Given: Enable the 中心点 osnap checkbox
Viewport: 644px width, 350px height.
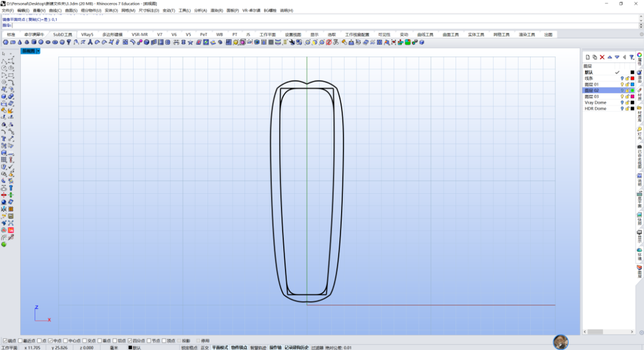Looking at the screenshot, I should [66, 341].
